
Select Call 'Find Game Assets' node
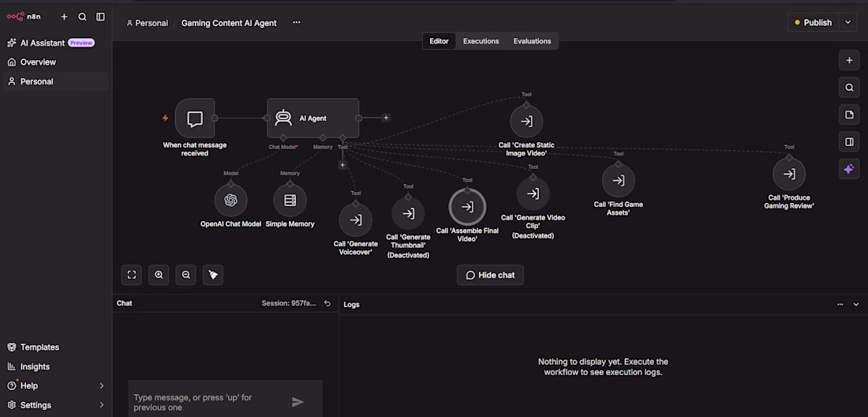click(619, 180)
